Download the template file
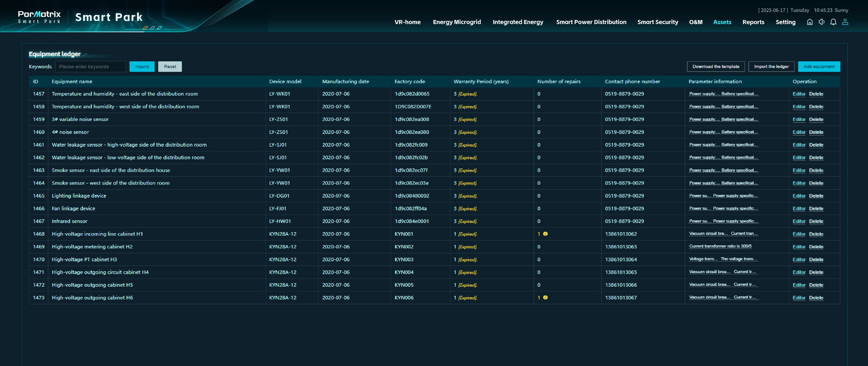868x366 pixels. tap(716, 66)
